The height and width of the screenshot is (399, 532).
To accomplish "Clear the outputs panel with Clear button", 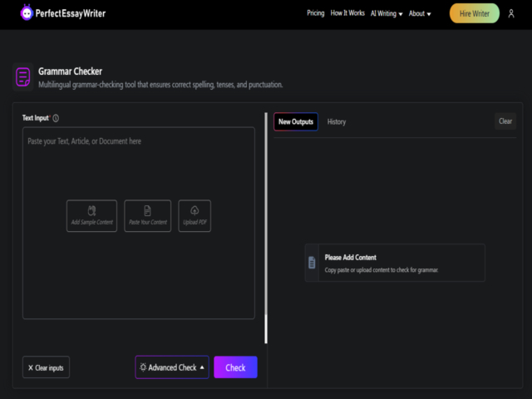I will [505, 121].
